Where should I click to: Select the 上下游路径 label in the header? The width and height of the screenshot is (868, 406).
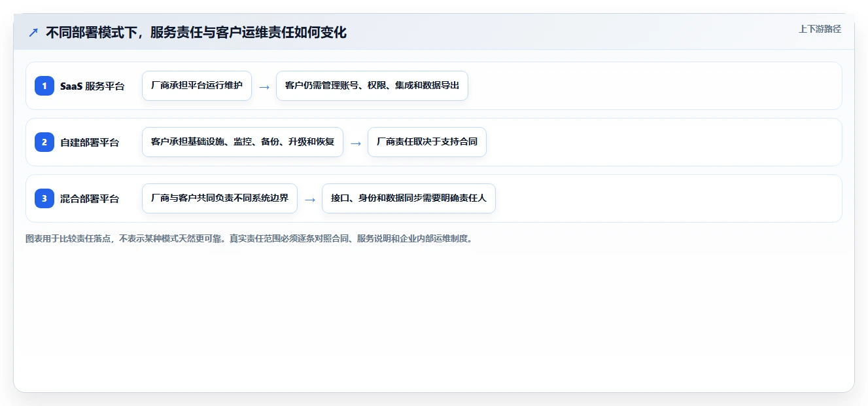point(820,29)
